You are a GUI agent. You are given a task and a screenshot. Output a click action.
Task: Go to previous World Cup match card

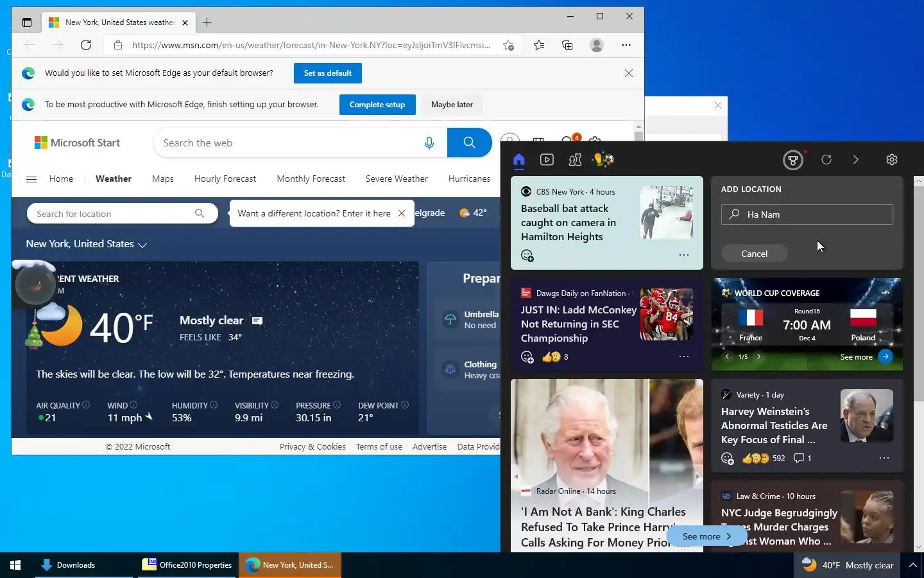tap(727, 356)
